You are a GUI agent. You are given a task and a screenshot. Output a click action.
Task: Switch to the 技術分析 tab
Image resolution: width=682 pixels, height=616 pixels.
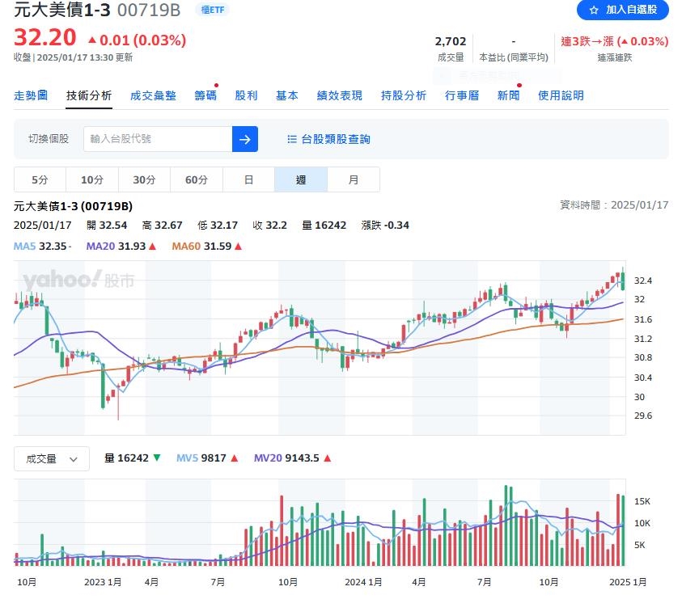point(90,95)
